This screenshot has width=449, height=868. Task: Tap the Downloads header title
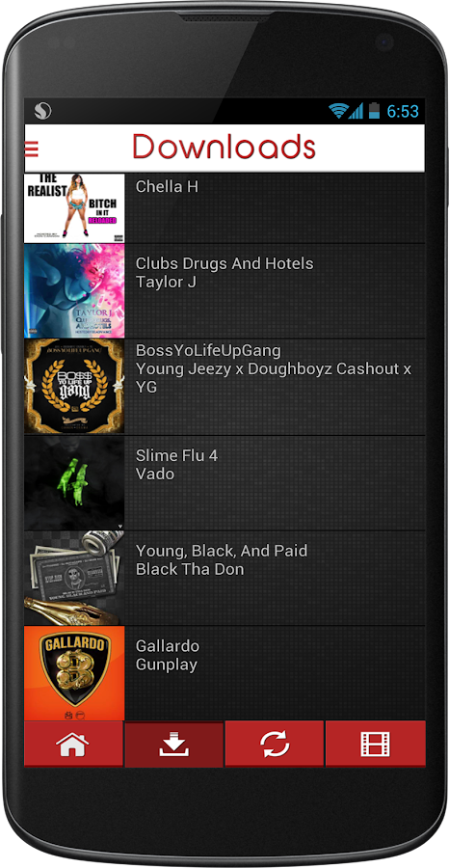pyautogui.click(x=224, y=148)
